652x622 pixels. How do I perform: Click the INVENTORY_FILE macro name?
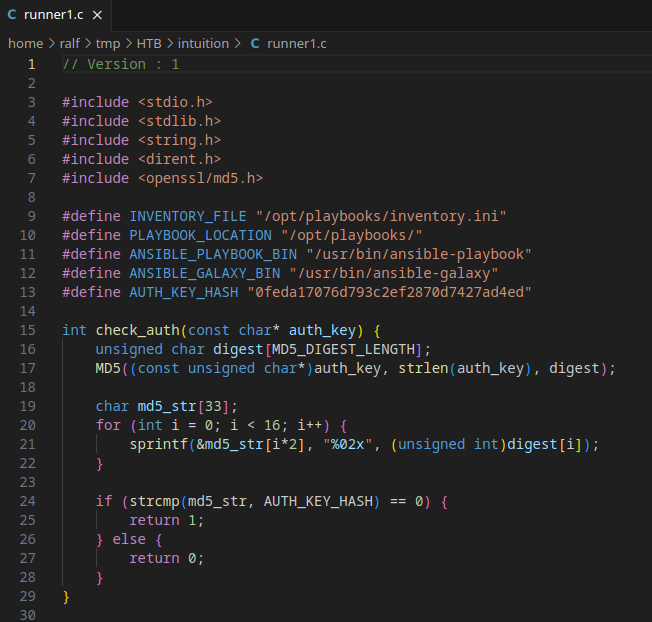[x=188, y=216]
